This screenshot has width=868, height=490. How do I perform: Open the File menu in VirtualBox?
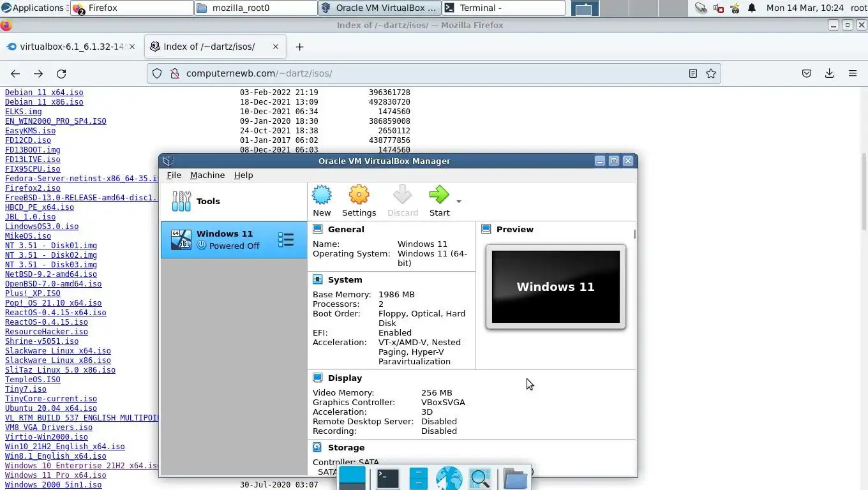tap(174, 175)
